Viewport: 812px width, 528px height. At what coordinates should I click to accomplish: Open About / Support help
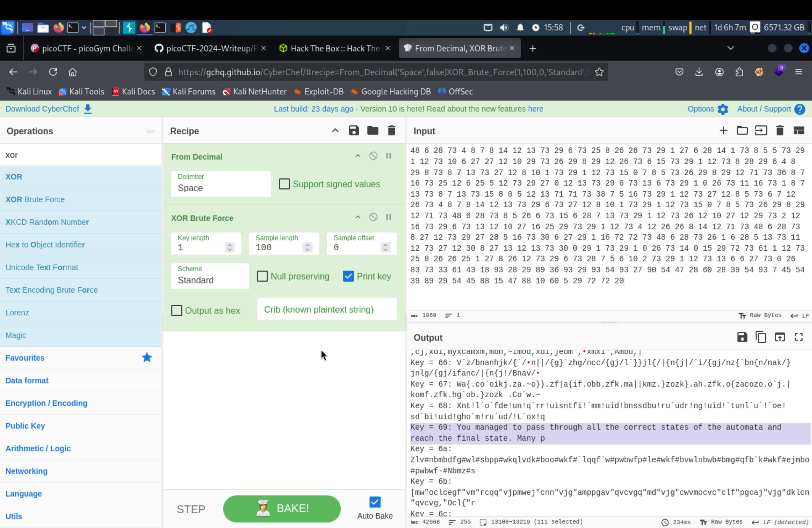pyautogui.click(x=771, y=109)
